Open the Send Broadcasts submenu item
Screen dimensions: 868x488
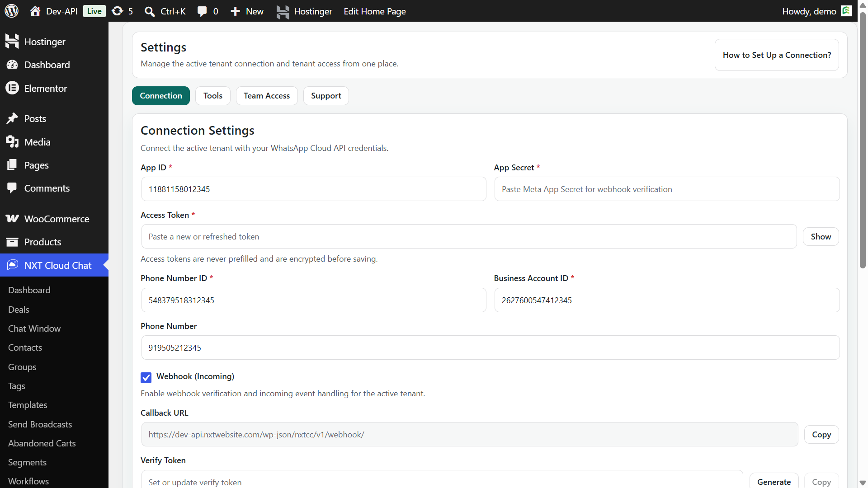[40, 424]
